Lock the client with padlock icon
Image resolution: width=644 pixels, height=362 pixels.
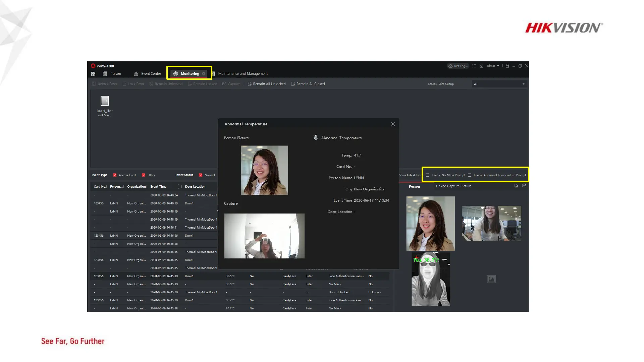click(507, 66)
